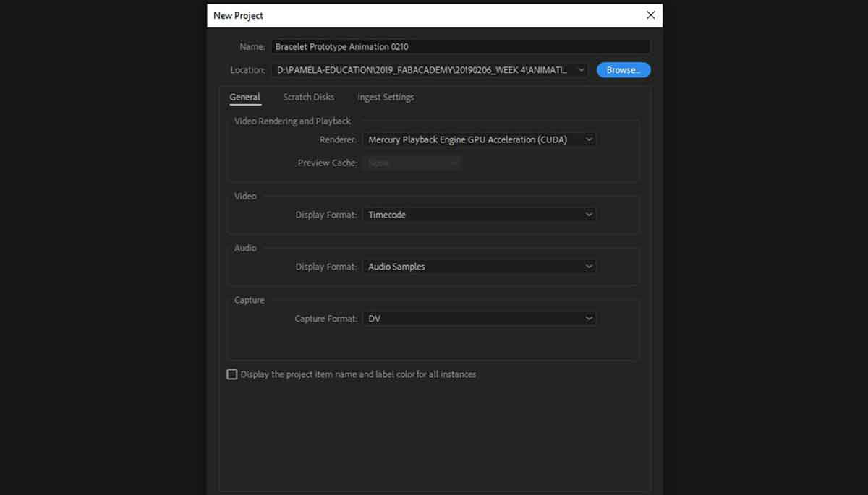This screenshot has height=495, width=868.
Task: Click the New Project title bar text
Action: pyautogui.click(x=239, y=16)
